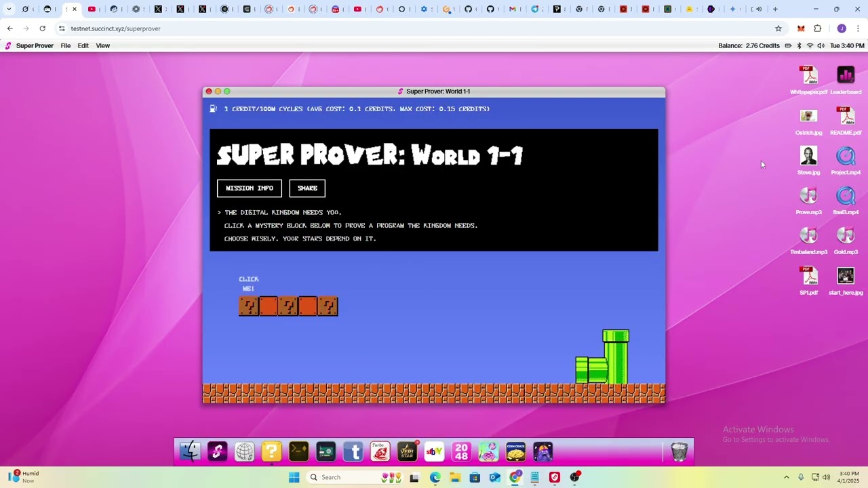
Task: Open the MetaMask fox extension
Action: 801,28
